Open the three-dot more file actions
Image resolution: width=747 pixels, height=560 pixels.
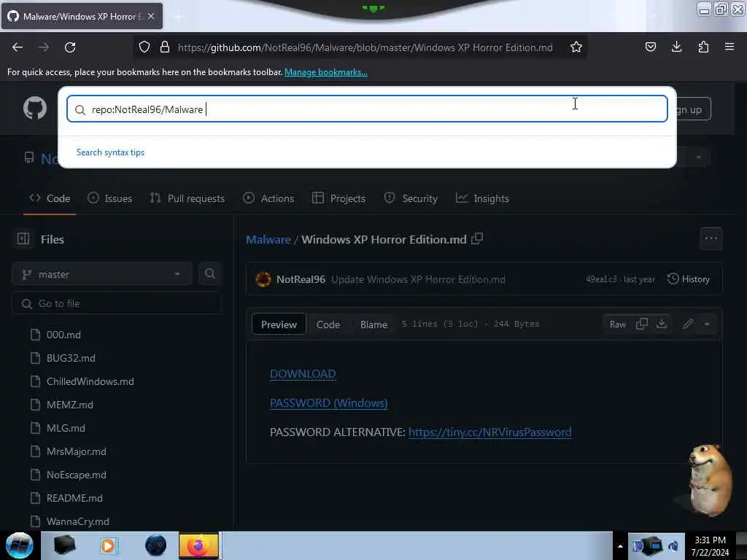click(711, 238)
